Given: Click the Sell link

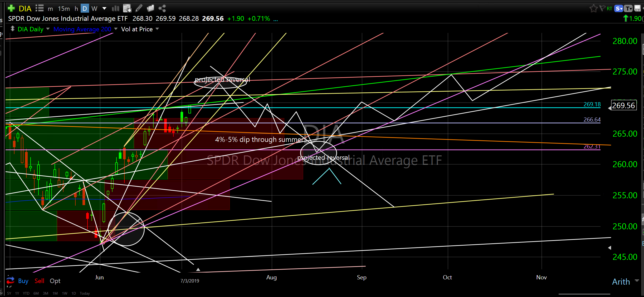Looking at the screenshot, I should [39, 281].
